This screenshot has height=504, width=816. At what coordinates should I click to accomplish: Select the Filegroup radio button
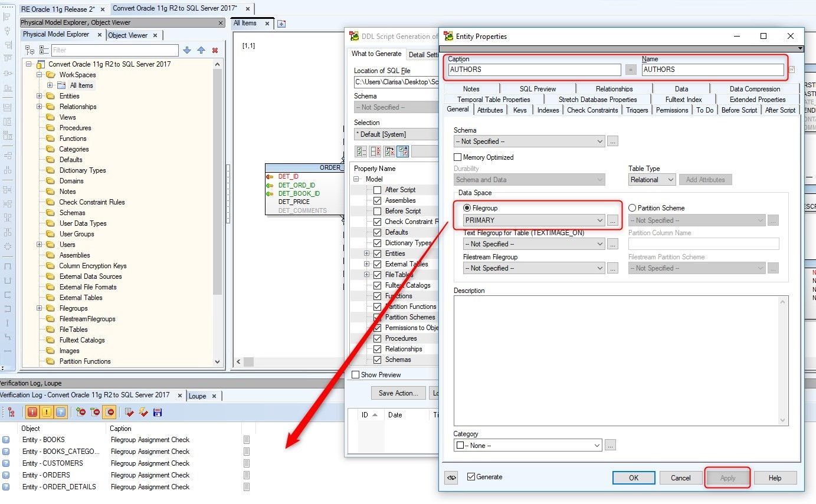coord(467,208)
